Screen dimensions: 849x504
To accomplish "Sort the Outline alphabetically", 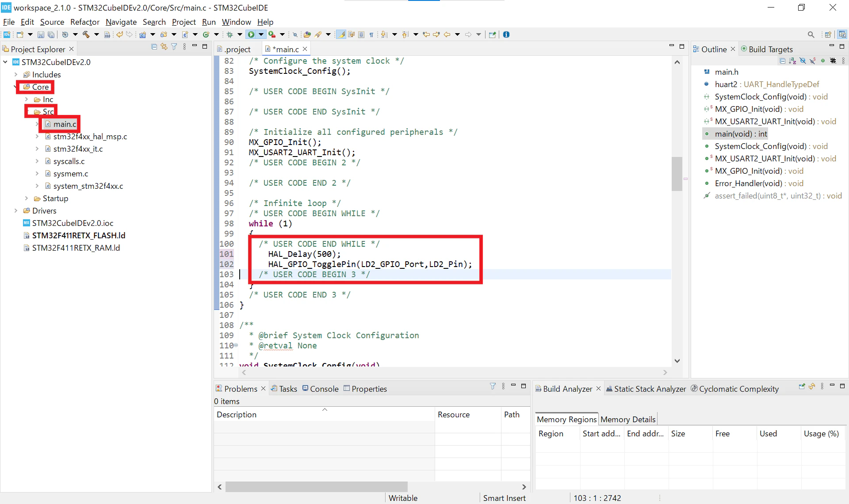I will point(792,61).
